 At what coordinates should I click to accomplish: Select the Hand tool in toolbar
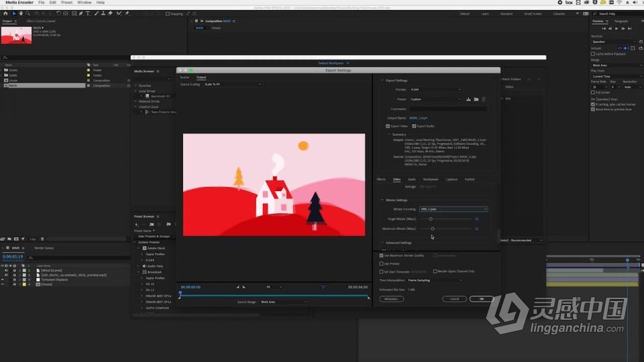(x=21, y=13)
